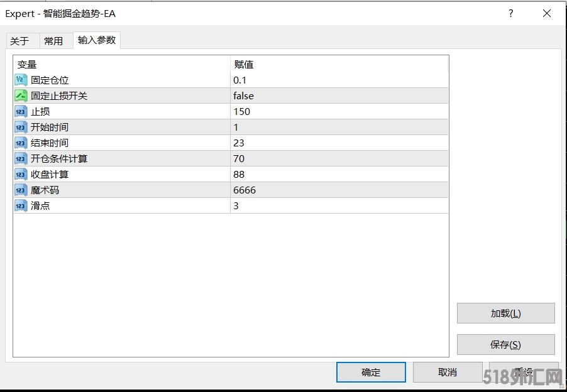Confirm with the 确定 button
567x392 pixels.
(371, 372)
